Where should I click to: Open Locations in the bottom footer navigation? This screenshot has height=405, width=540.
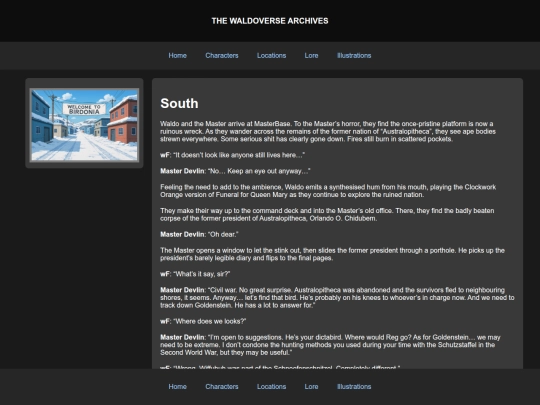tap(271, 386)
